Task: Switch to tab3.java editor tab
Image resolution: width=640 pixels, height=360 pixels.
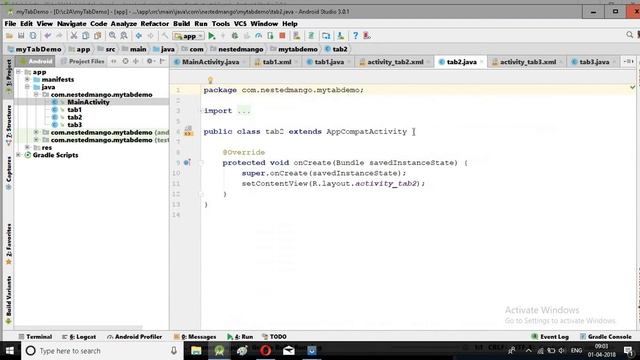Action: [x=594, y=62]
